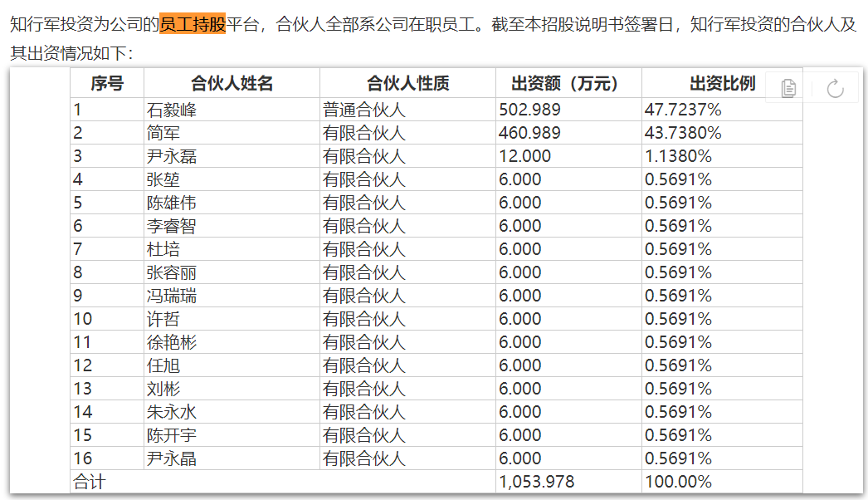The width and height of the screenshot is (868, 500).
Task: Click the name cell 陈雄伟
Action: [x=232, y=203]
